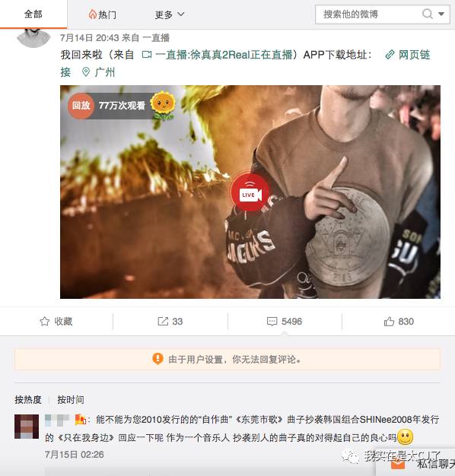455x476 pixels.
Task: Open the 一直播 徐真真2Real livestream link
Action: [217, 55]
